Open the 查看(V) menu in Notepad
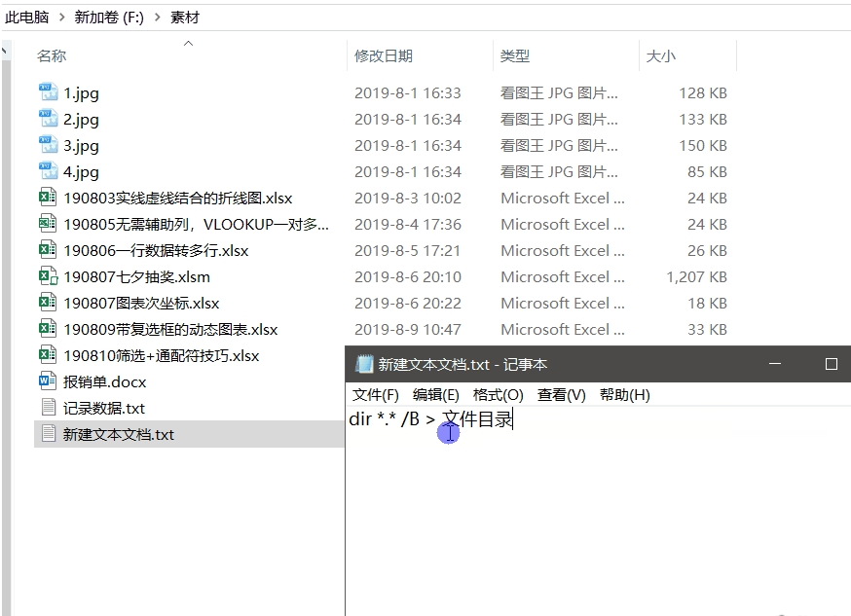The width and height of the screenshot is (851, 616). click(x=561, y=395)
